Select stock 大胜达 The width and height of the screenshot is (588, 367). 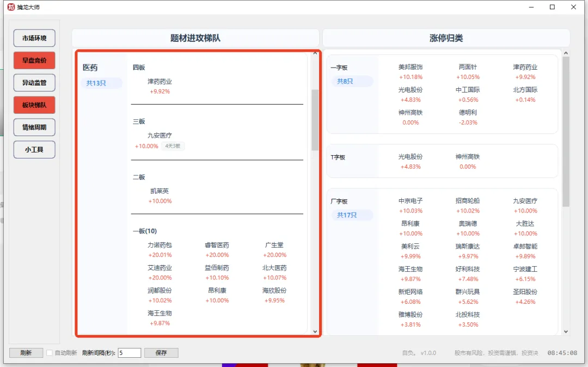point(525,223)
